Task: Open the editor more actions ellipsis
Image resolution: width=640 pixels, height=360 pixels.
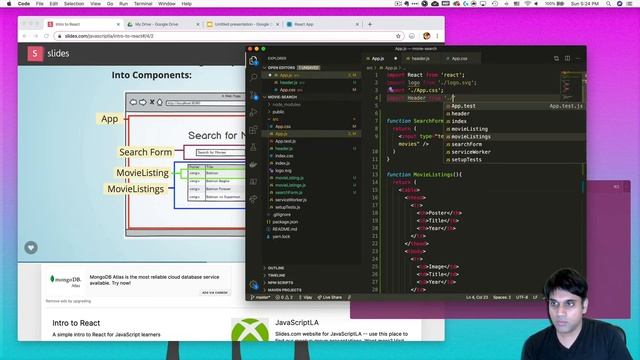Action: tap(578, 58)
